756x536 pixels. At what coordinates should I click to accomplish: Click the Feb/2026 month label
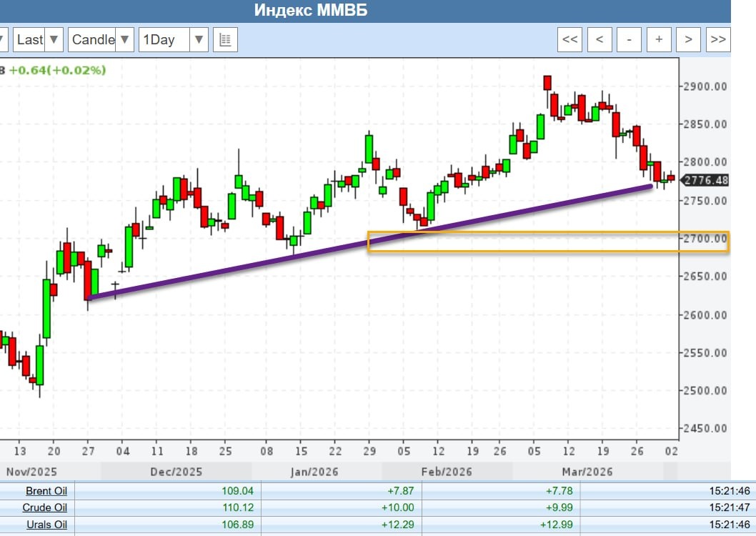447,472
